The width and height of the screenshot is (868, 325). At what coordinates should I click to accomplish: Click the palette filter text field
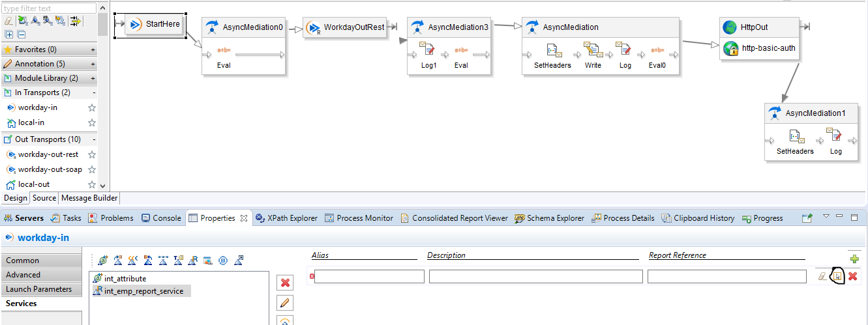coord(48,8)
